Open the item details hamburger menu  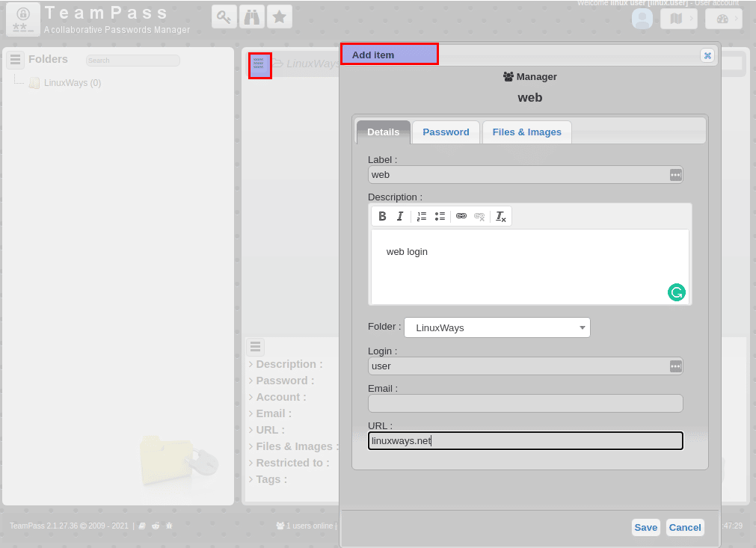coord(256,347)
